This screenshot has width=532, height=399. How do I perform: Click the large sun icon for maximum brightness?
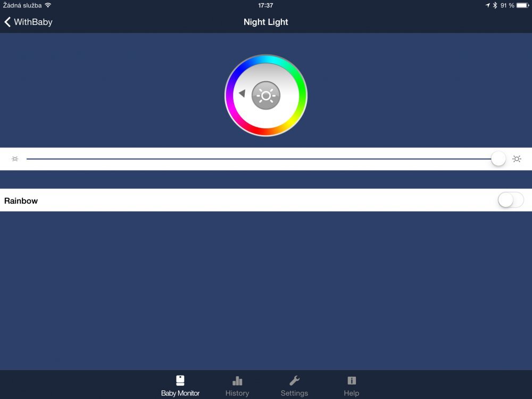(517, 159)
